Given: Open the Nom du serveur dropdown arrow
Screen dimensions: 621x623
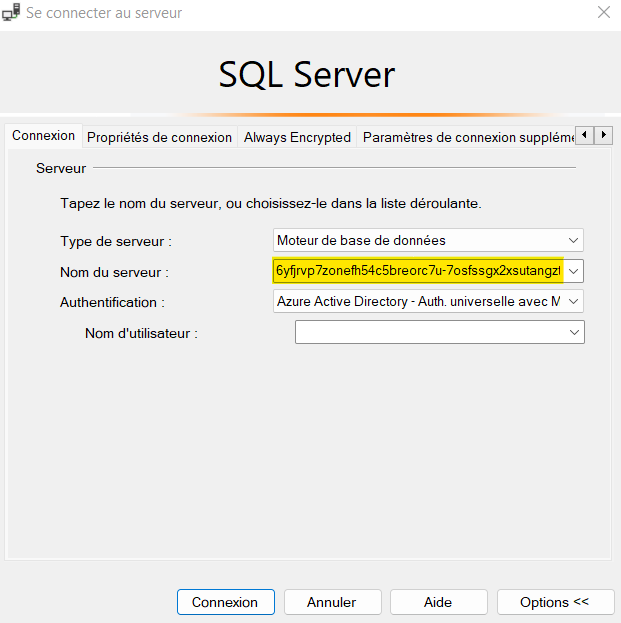Looking at the screenshot, I should click(x=573, y=271).
